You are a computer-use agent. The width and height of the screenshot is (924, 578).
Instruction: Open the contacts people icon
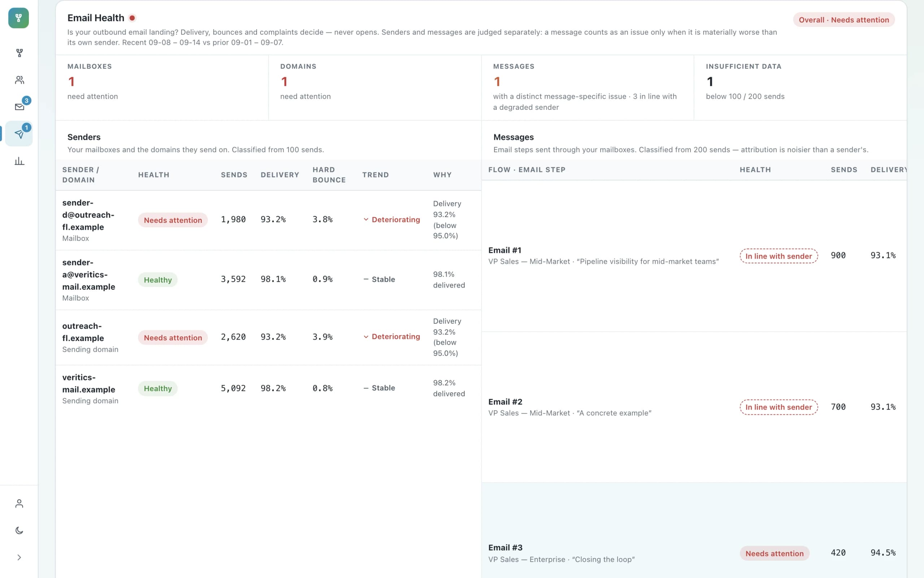pos(19,80)
